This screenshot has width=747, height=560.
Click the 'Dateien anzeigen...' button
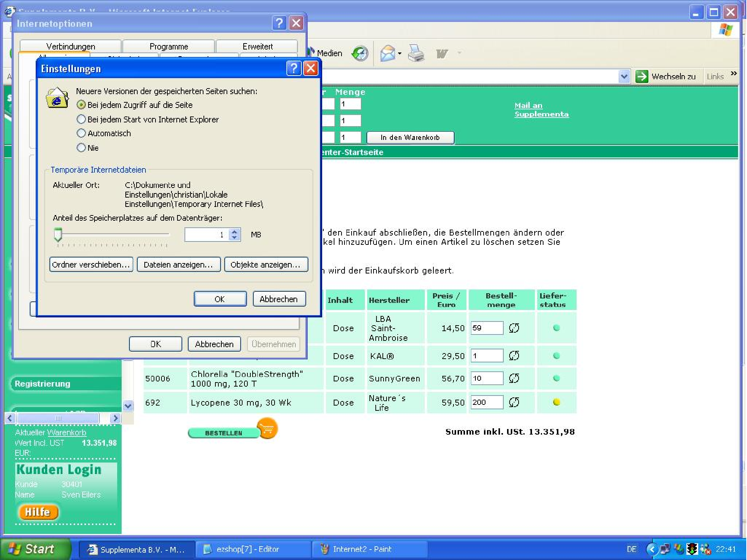[179, 265]
